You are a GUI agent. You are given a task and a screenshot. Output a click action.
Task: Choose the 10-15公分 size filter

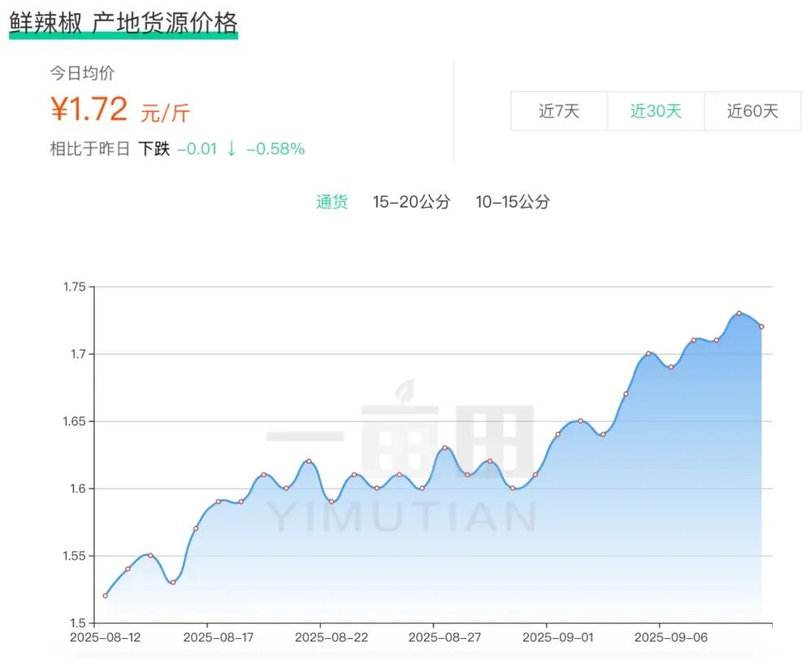(512, 201)
